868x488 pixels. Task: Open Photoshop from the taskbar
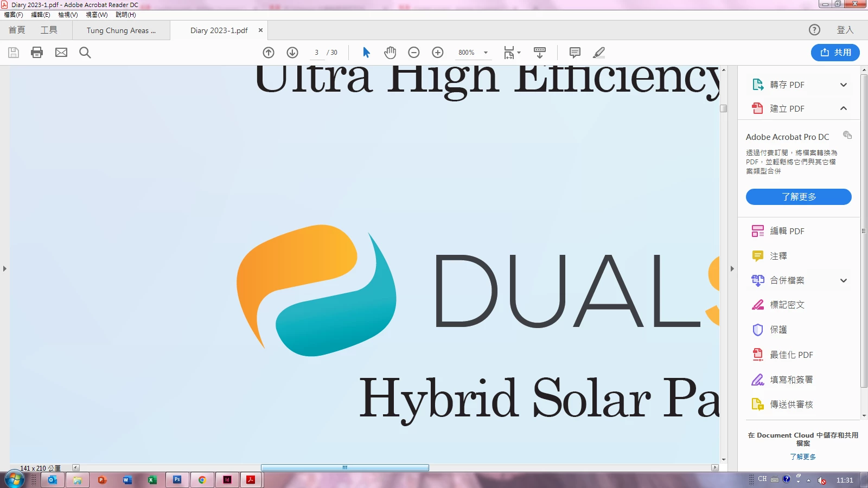[177, 480]
